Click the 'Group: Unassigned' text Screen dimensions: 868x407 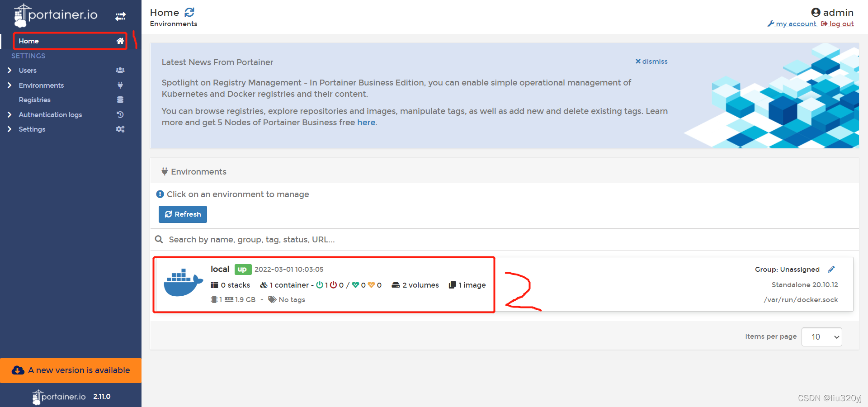point(787,270)
